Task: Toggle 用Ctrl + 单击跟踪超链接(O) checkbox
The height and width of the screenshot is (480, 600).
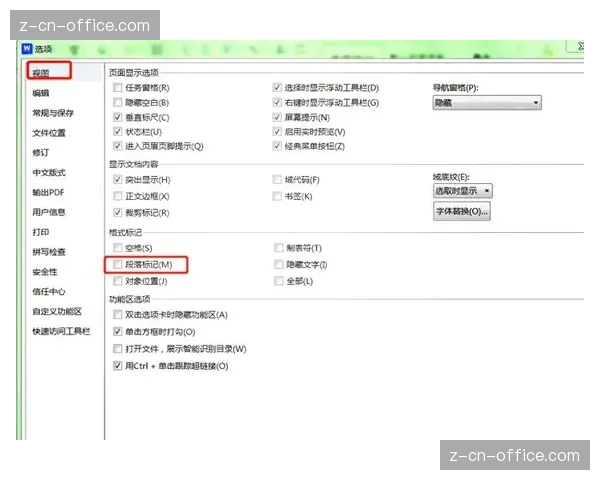Action: (x=117, y=366)
